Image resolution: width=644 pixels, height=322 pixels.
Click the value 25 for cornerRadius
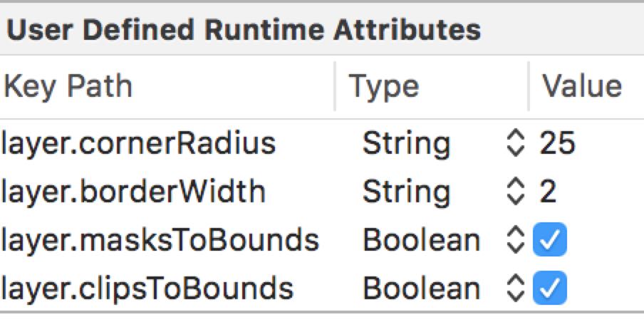[557, 144]
